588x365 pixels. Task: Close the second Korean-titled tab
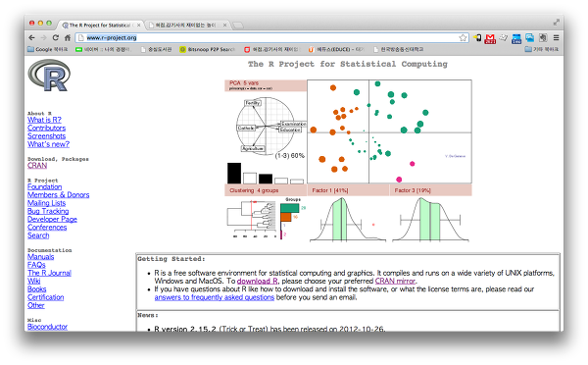[x=225, y=26]
